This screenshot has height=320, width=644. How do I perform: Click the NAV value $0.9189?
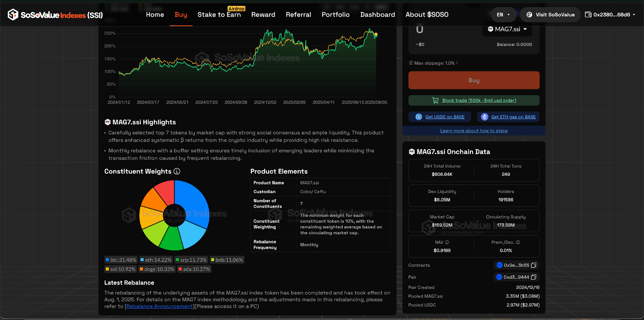coord(442,250)
